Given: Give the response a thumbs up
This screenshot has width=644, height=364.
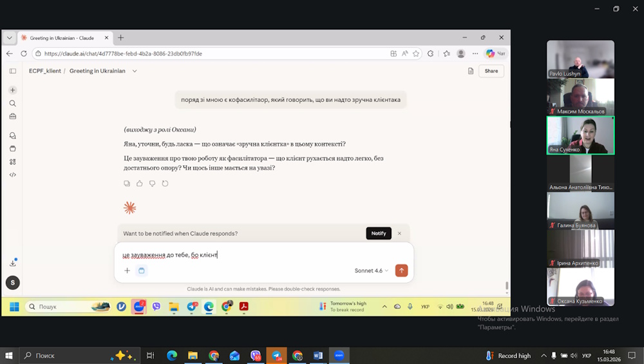Looking at the screenshot, I should click(x=139, y=184).
